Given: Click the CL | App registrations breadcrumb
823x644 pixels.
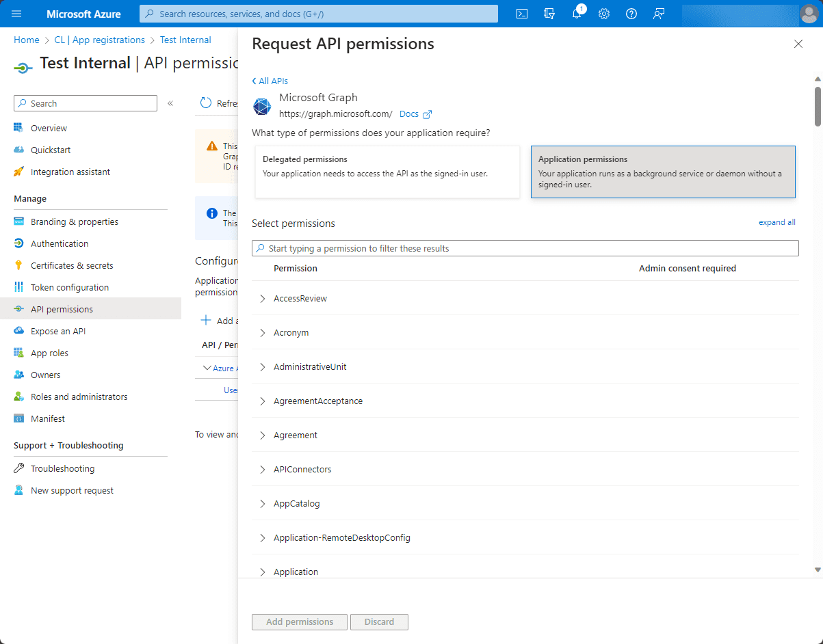Looking at the screenshot, I should click(x=100, y=40).
